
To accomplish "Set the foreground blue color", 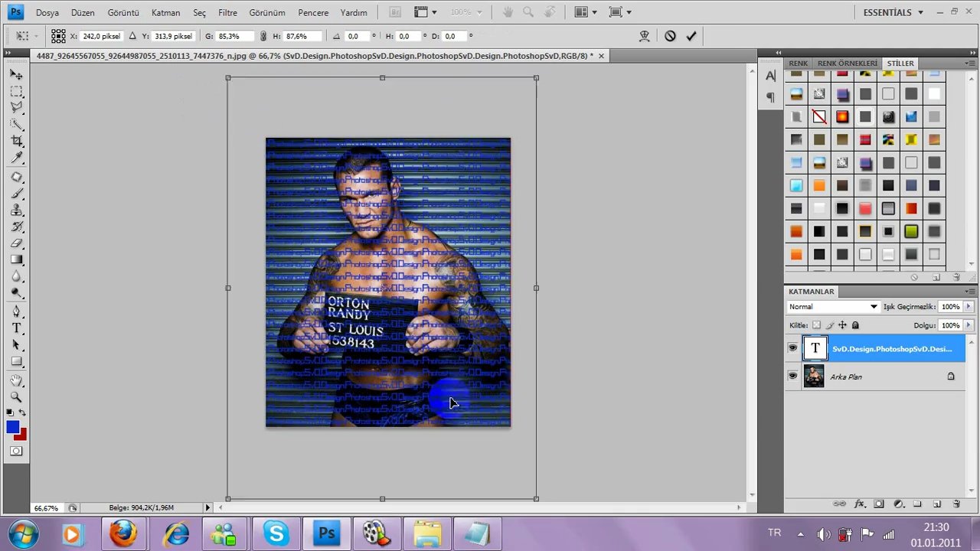I will click(11, 425).
